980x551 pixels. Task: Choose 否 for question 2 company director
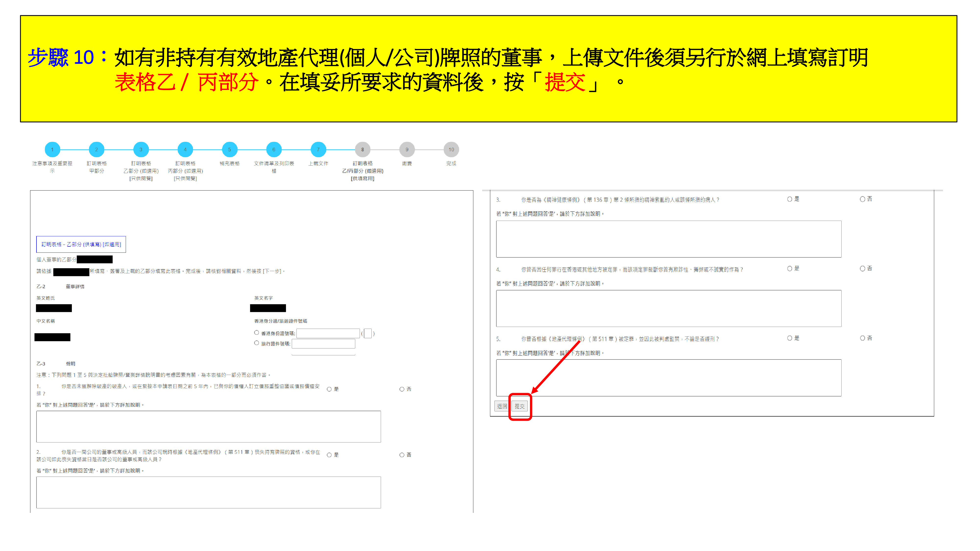pos(402,455)
